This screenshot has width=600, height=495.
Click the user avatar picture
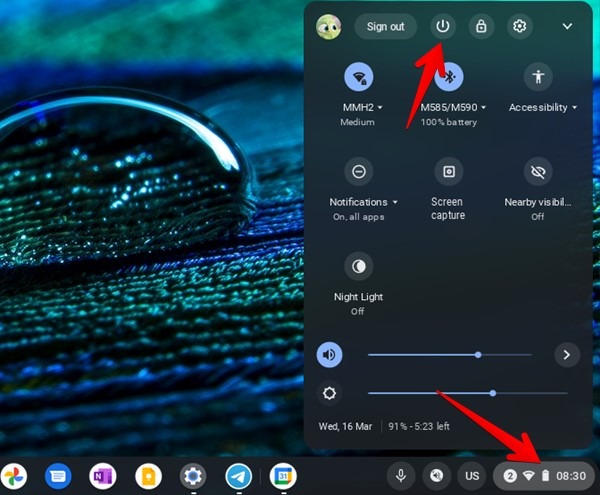coord(329,26)
